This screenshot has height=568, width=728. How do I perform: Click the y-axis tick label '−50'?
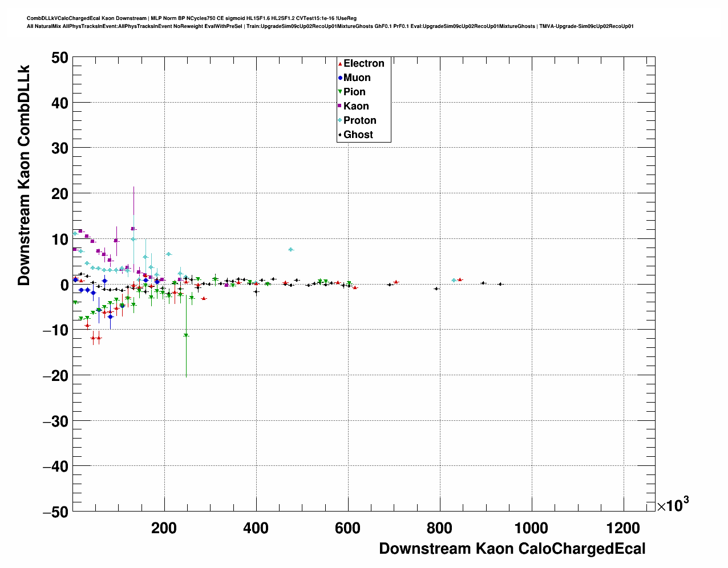(56, 512)
